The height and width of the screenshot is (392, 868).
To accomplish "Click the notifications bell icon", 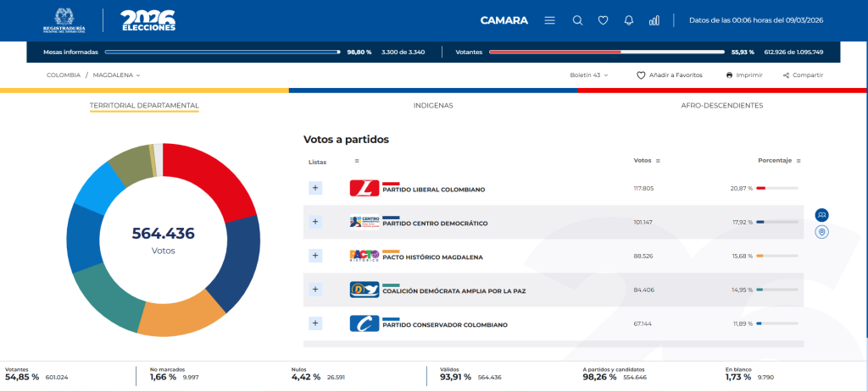I will point(628,20).
